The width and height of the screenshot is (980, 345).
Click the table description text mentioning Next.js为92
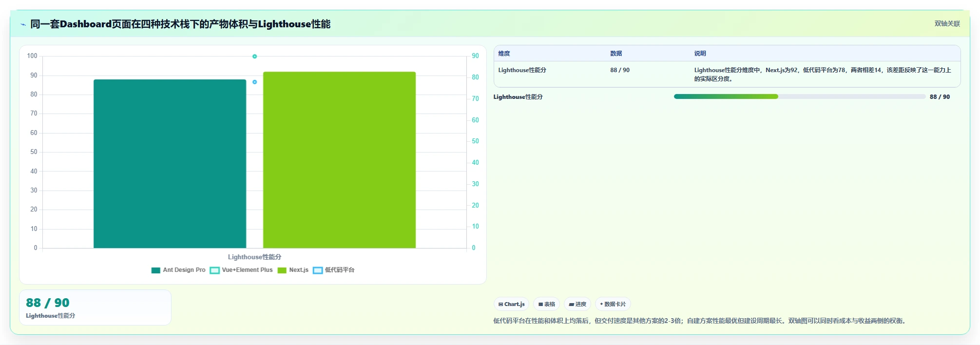click(x=823, y=74)
